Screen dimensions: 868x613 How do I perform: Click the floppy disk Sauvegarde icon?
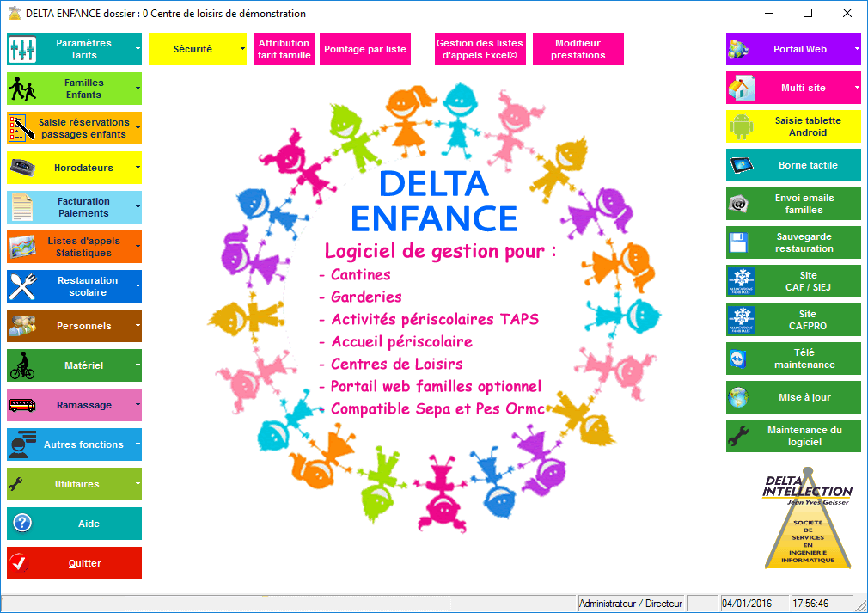pyautogui.click(x=740, y=242)
